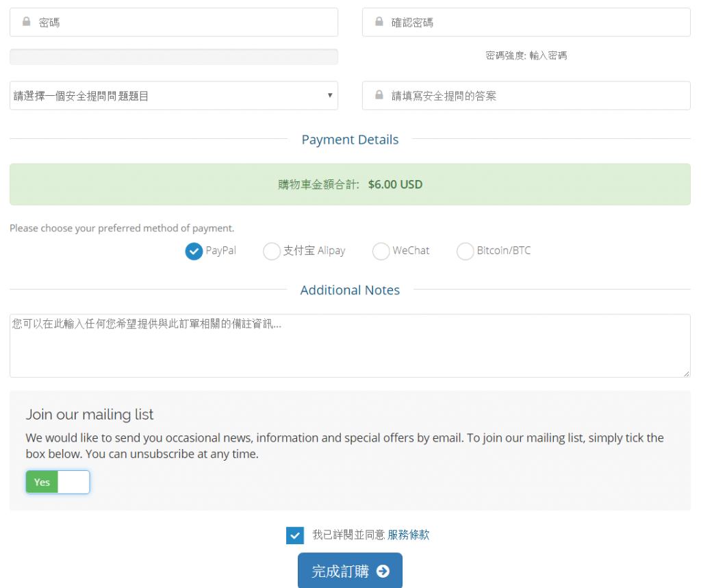
Task: Click the textarea resize handle corner
Action: (x=686, y=374)
